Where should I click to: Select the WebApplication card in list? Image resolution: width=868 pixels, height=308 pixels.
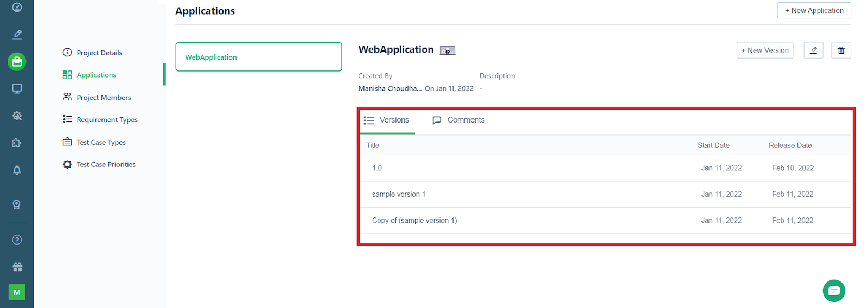point(259,57)
